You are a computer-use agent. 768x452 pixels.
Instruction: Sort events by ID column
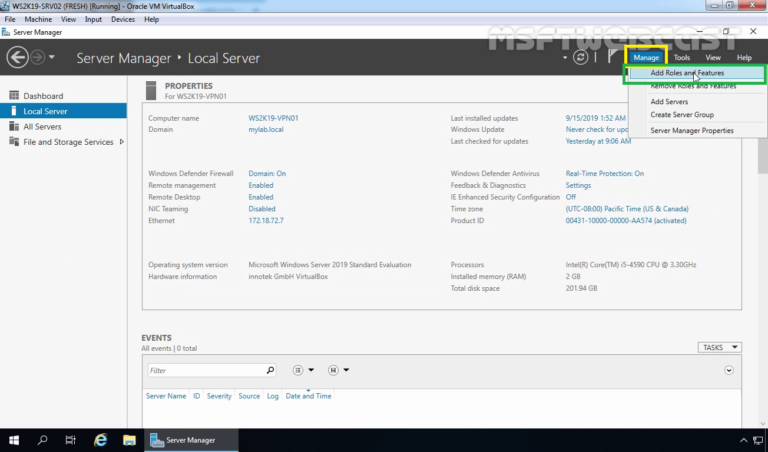pos(196,396)
